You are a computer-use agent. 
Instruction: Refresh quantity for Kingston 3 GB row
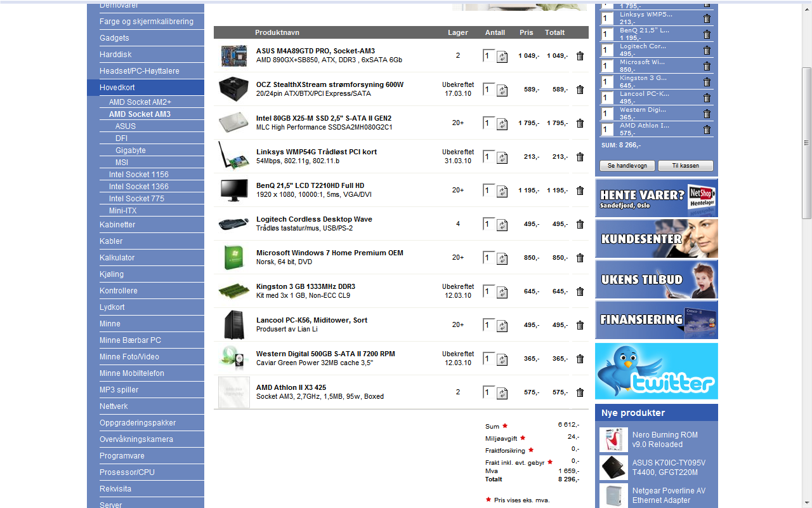pos(502,292)
